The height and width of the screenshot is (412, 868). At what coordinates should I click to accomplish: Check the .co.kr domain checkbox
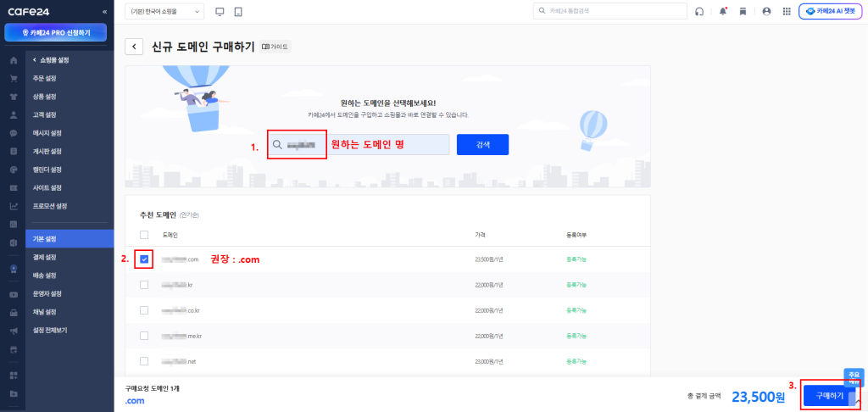point(144,310)
